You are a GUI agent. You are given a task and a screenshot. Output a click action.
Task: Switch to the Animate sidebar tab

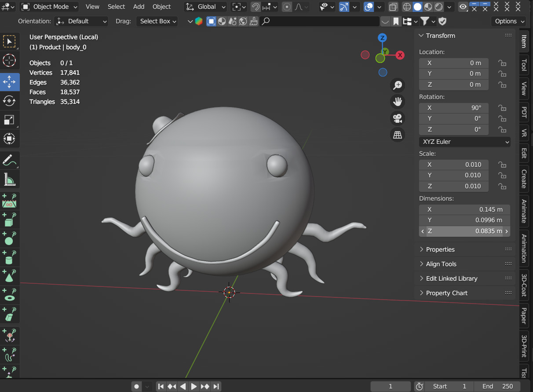coord(524,212)
